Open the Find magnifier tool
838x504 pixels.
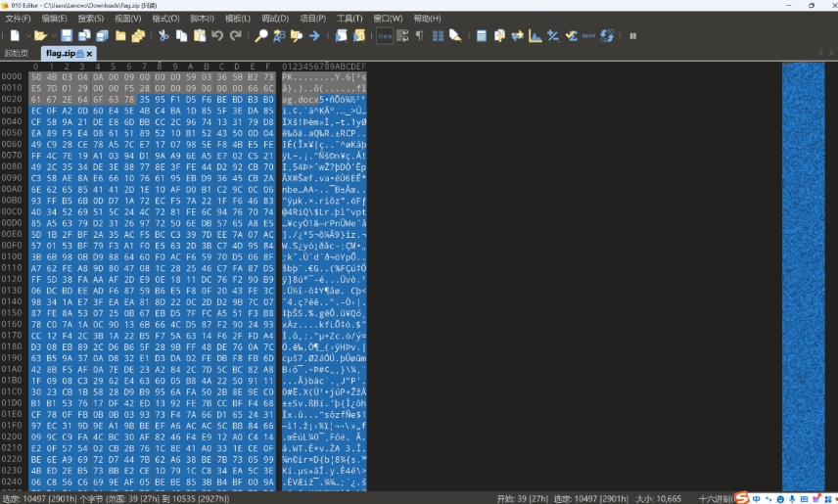pyautogui.click(x=260, y=36)
